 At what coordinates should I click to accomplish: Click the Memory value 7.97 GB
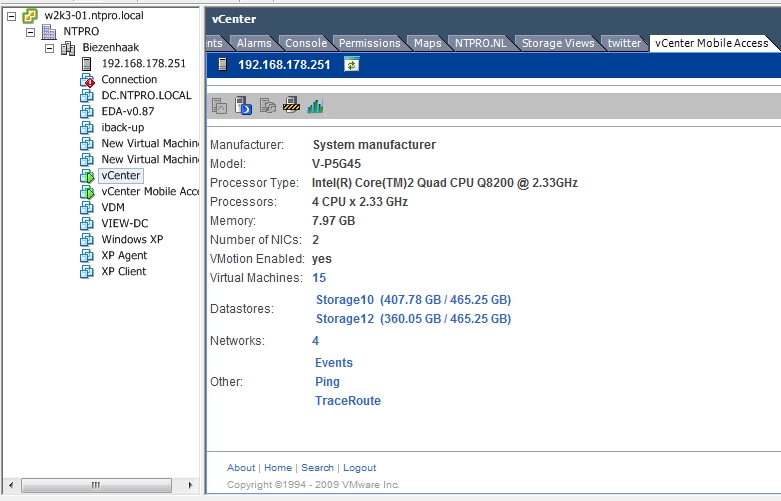[333, 221]
